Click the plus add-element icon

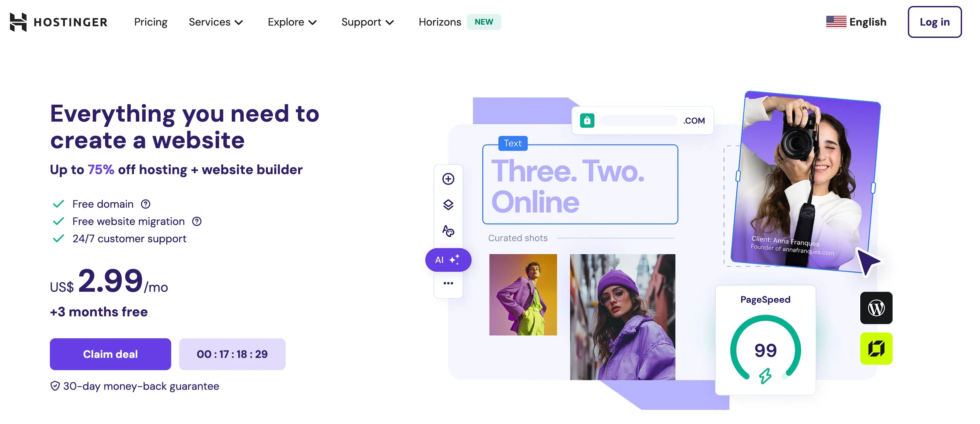tap(448, 179)
